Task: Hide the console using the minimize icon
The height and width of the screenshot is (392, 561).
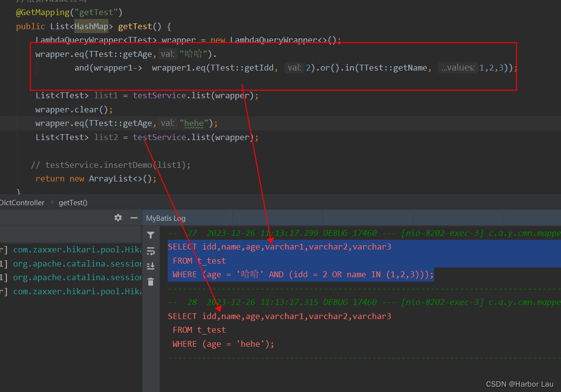Action: [134, 218]
